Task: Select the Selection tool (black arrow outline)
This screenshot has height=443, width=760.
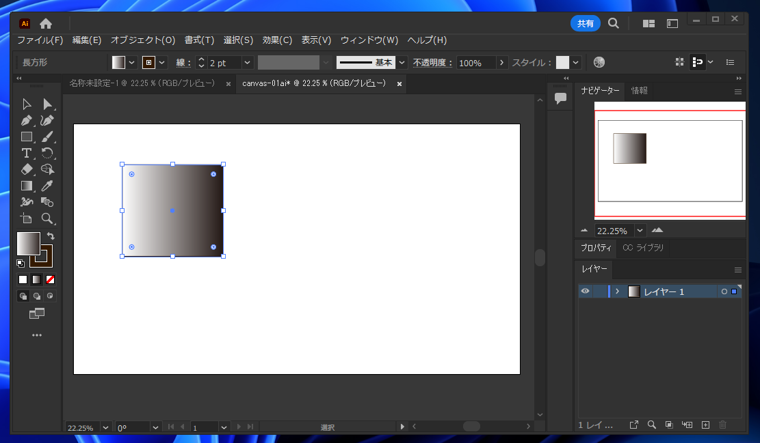Action: tap(27, 104)
